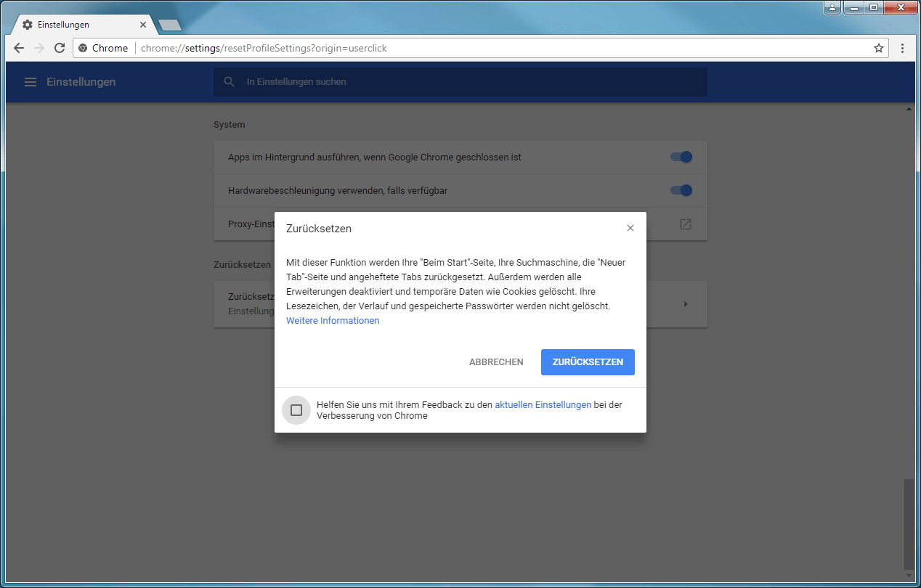Open the aktuellen Einstellungen link
921x588 pixels.
(543, 404)
